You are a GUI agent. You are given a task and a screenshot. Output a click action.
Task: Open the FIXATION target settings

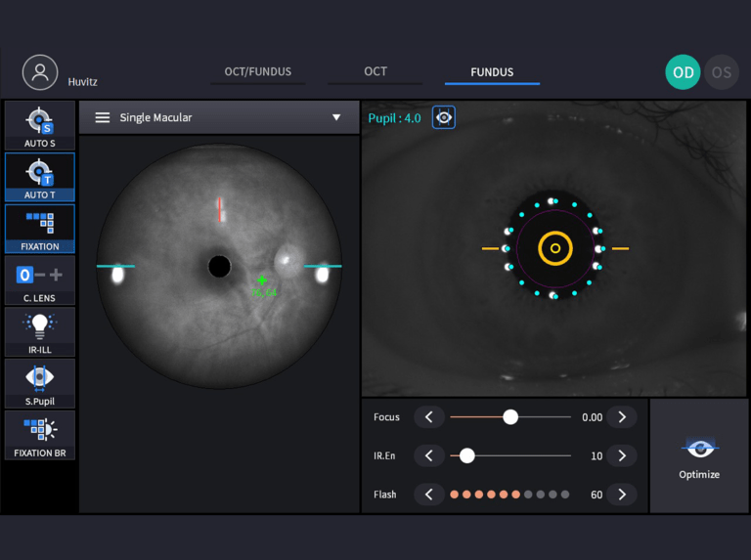(39, 228)
